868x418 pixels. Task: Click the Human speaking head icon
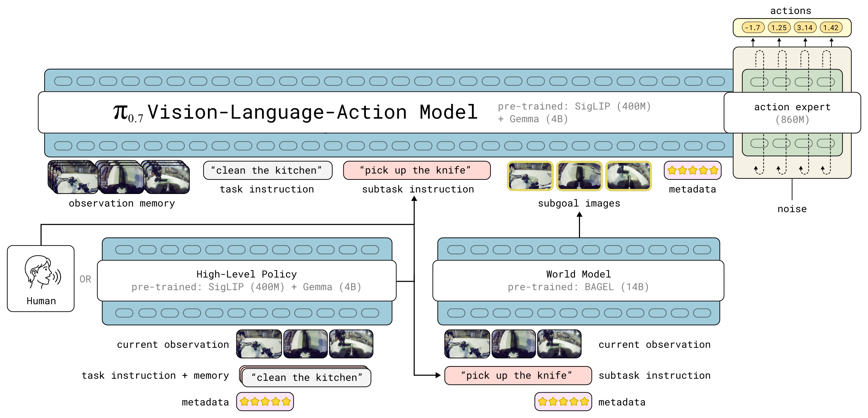coord(43,272)
